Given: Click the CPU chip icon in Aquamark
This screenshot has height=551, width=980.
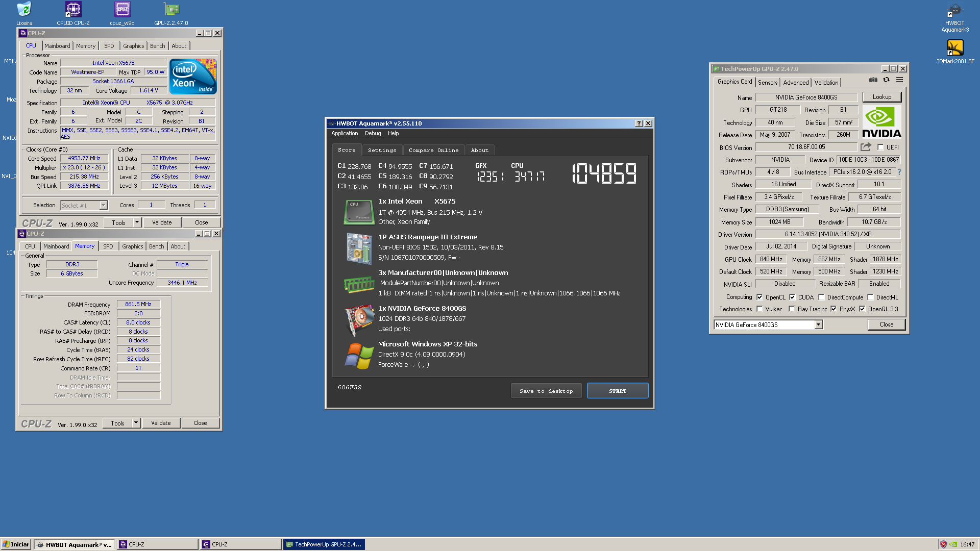Looking at the screenshot, I should 359,212.
